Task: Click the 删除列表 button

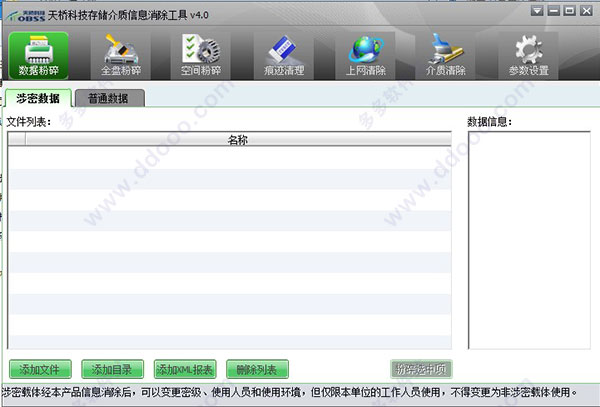Action: (257, 369)
